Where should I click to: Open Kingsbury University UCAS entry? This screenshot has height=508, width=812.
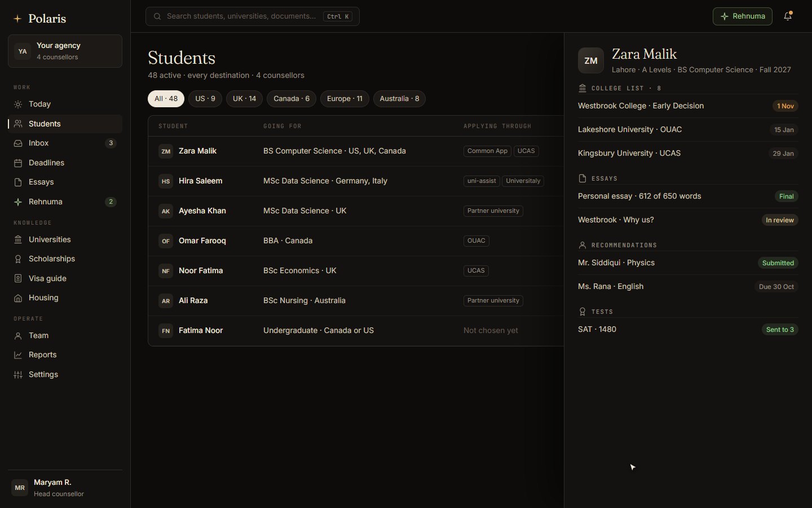point(688,154)
